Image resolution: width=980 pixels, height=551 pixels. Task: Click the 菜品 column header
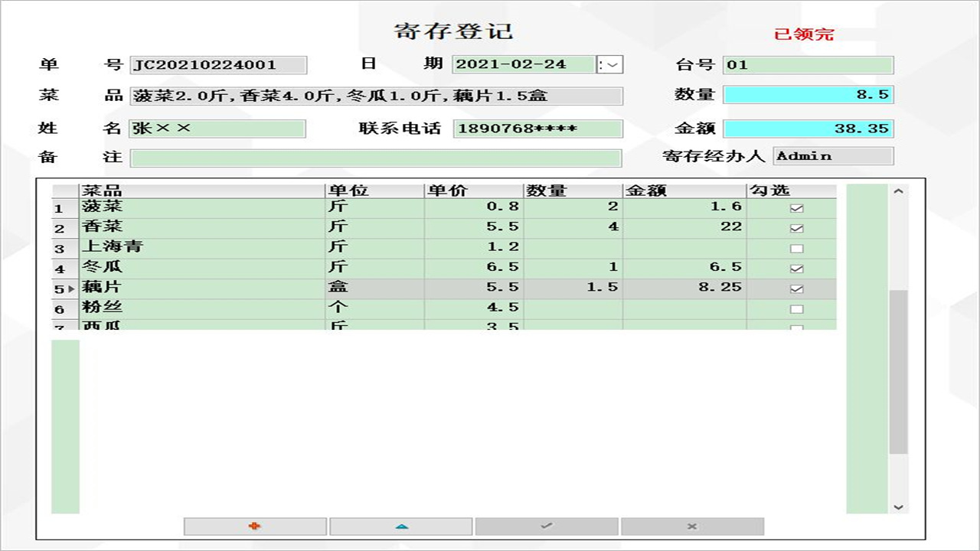[x=202, y=191]
